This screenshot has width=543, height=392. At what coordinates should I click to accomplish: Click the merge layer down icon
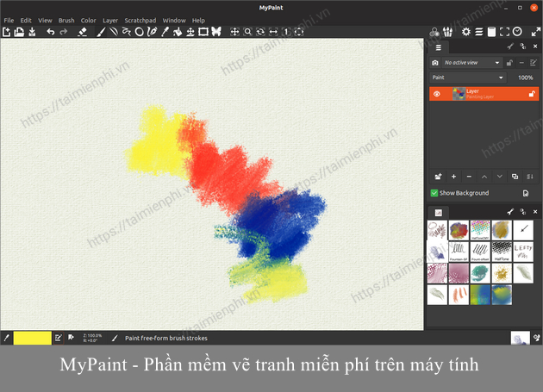(530, 177)
